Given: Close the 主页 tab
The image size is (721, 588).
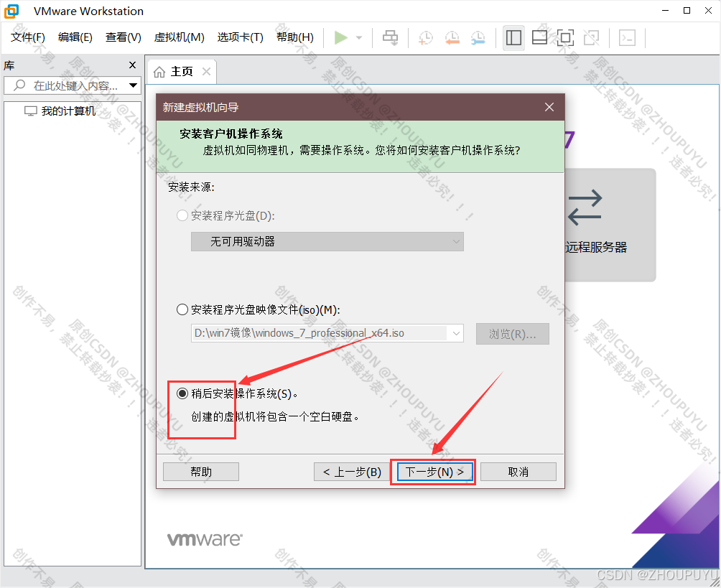Looking at the screenshot, I should tap(206, 72).
